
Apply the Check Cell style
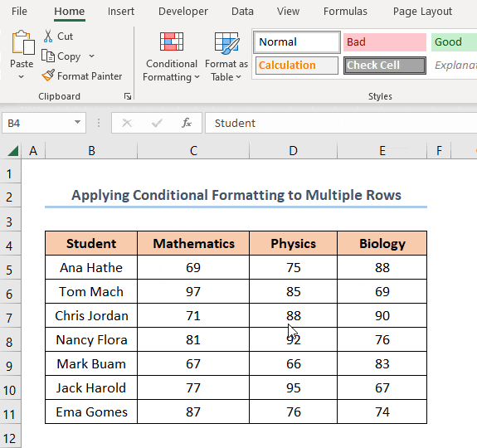point(385,65)
